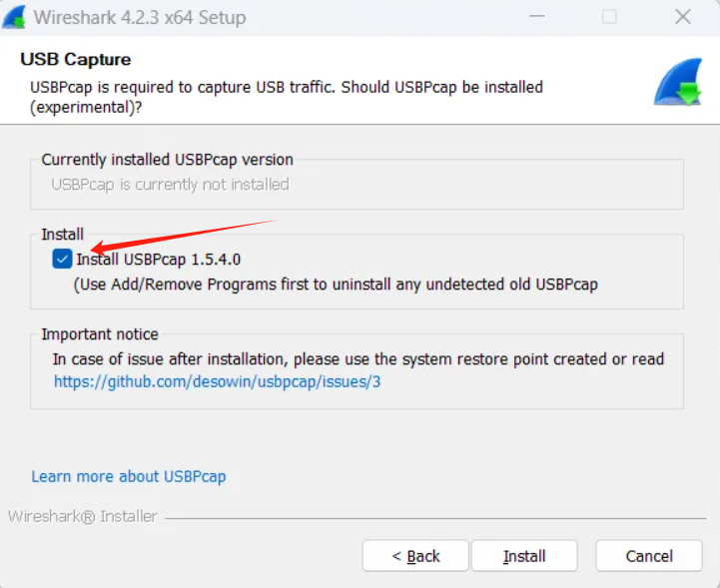Go back with the < Back button
The width and height of the screenshot is (720, 588).
415,556
